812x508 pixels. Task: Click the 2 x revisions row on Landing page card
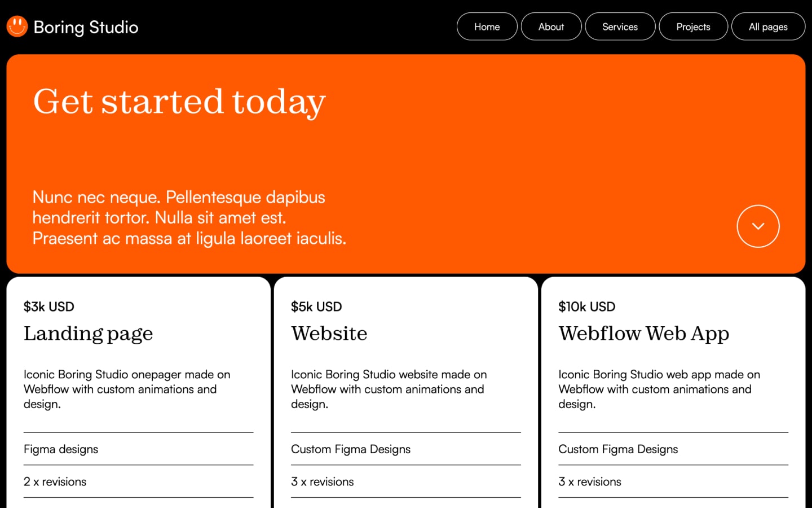point(55,481)
